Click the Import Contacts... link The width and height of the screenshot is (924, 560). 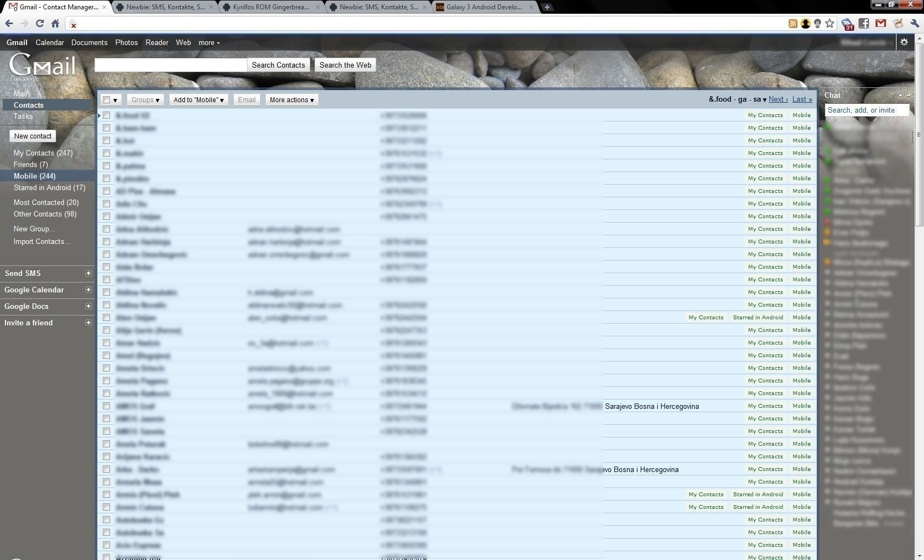coord(42,241)
